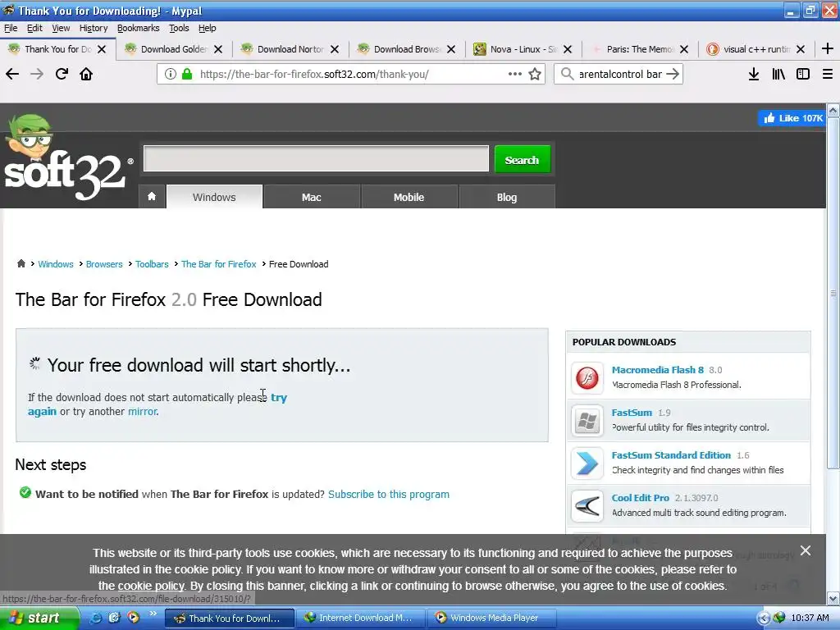Close the 'Download Norton' tab
Screen dimensions: 840x630
[335, 49]
